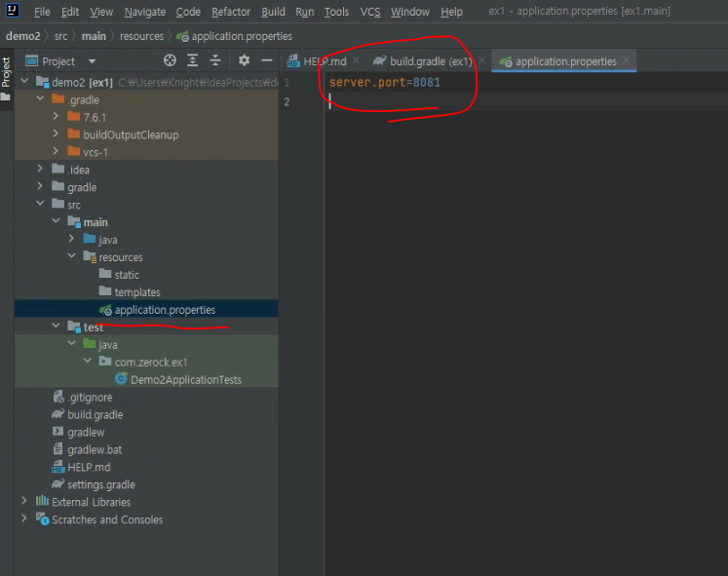Screen dimensions: 728x576
Task: Open the Navigate menu
Action: click(x=145, y=12)
